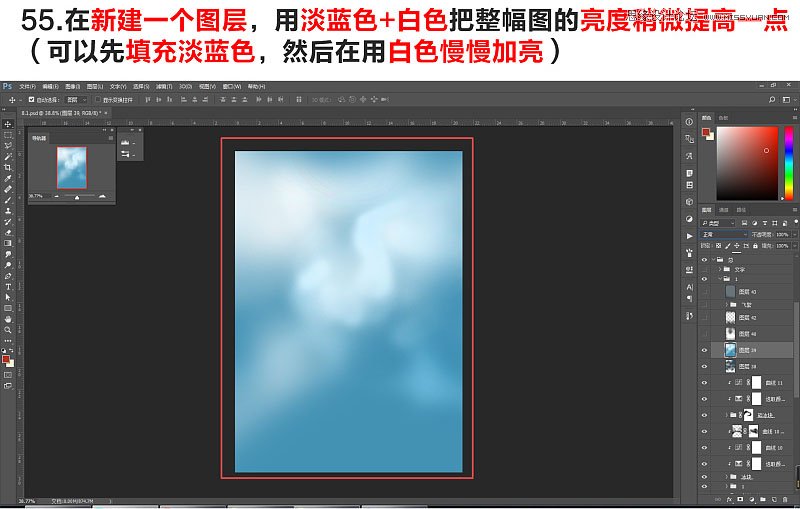Open layer blend mode 正常 dropdown
Viewport: 800px width, 509px height.
723,235
